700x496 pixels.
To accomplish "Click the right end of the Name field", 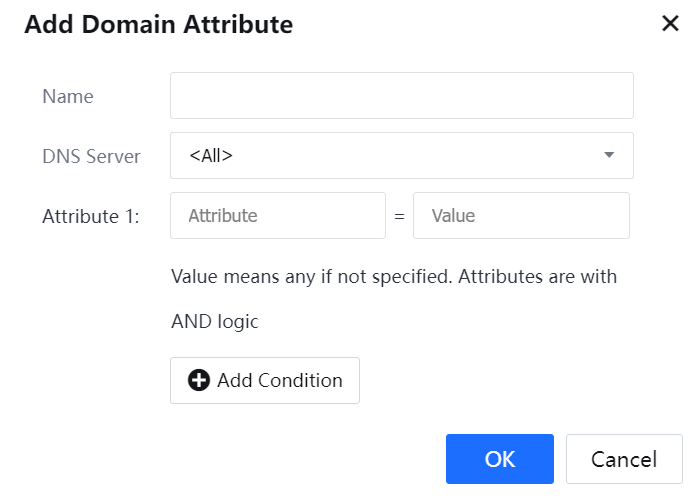I will pos(610,96).
